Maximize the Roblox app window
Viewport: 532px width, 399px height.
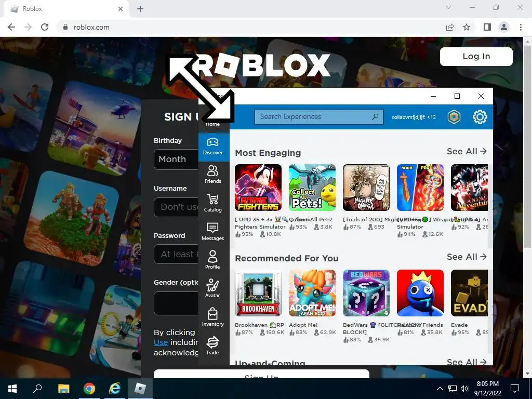tap(457, 96)
